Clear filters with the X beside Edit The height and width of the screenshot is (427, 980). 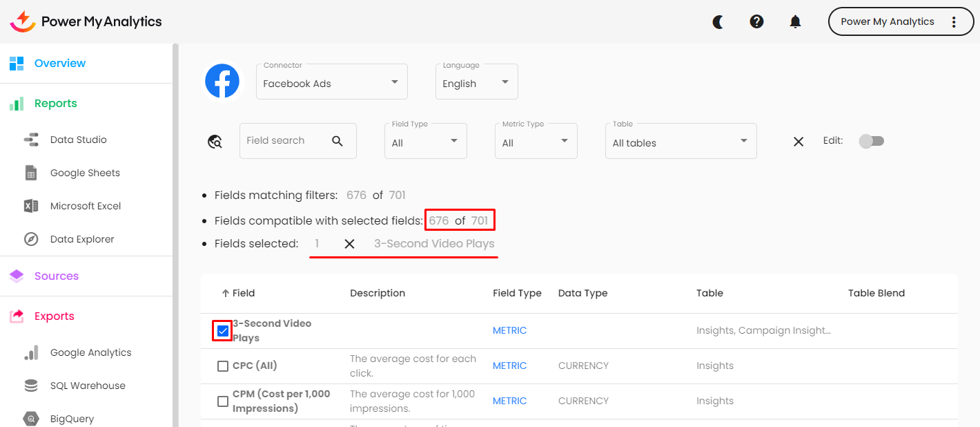[x=798, y=142]
